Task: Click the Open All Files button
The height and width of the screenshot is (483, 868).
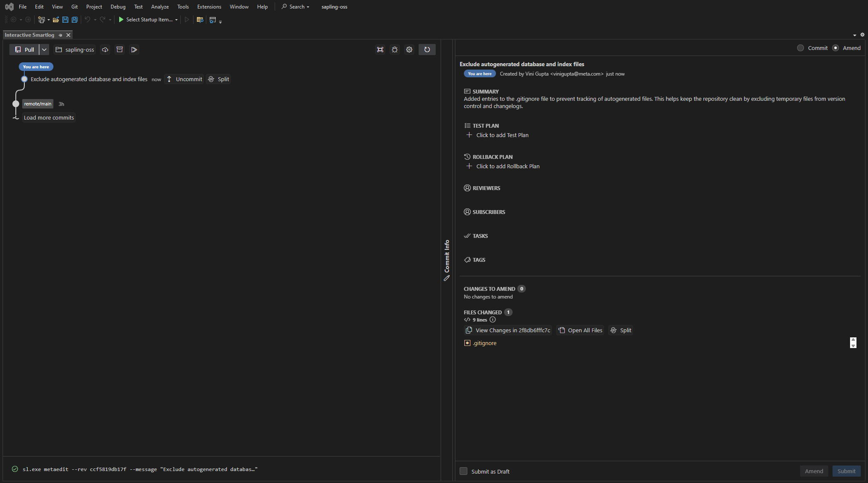Action: coord(580,330)
